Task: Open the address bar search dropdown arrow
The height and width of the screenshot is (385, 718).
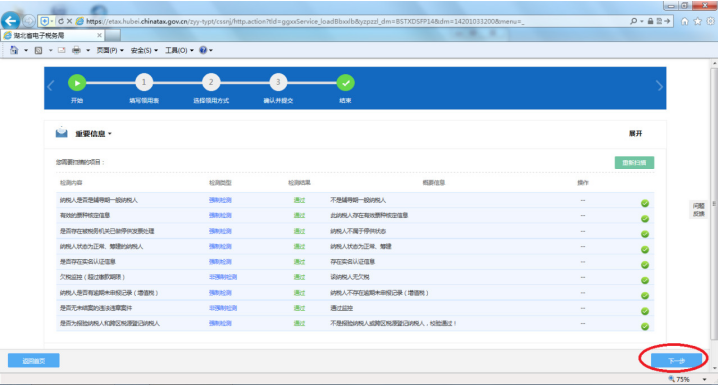Action: [x=642, y=21]
